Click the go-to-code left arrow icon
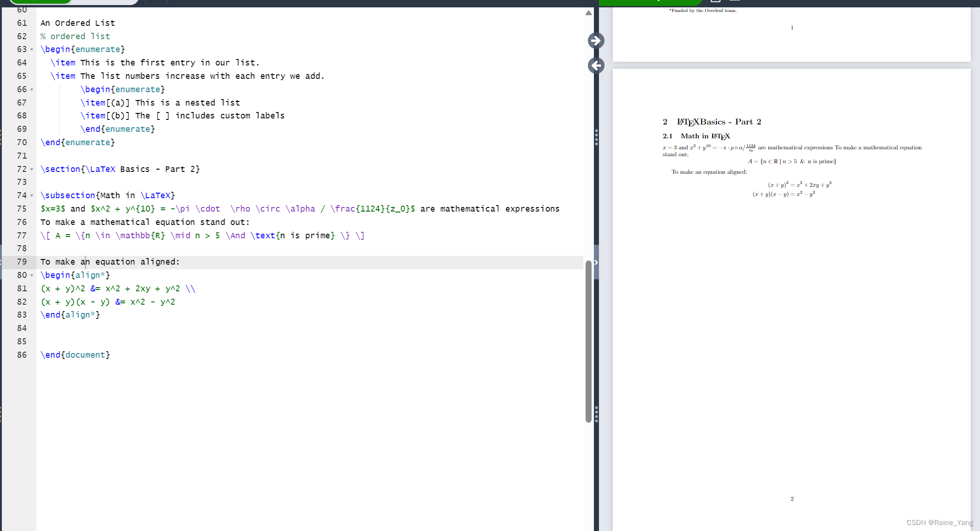The image size is (980, 531). click(596, 65)
